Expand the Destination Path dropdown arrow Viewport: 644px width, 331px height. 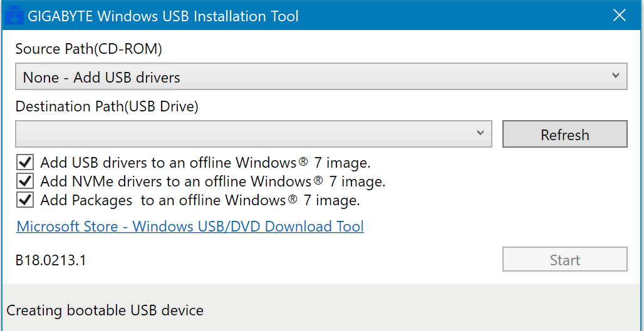click(x=480, y=133)
